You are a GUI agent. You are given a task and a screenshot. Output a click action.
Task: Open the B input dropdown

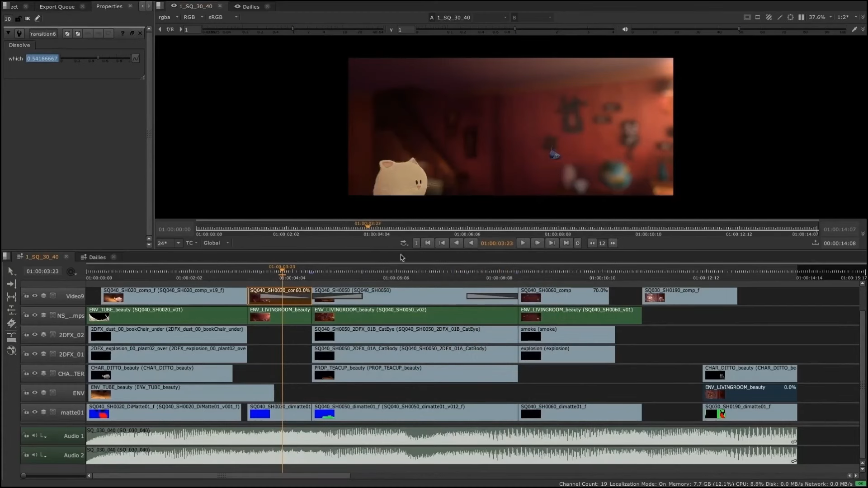(532, 18)
